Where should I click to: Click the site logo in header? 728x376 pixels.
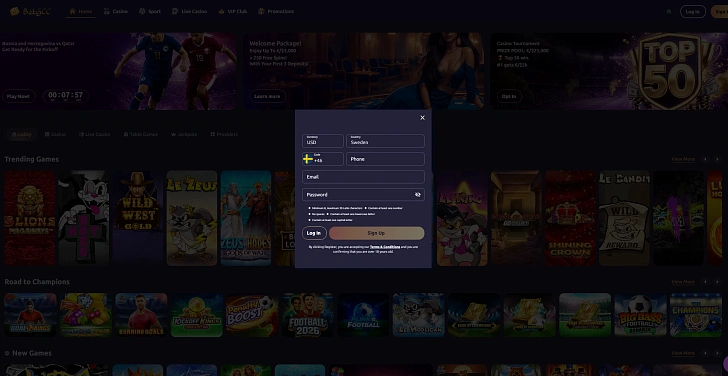click(30, 11)
